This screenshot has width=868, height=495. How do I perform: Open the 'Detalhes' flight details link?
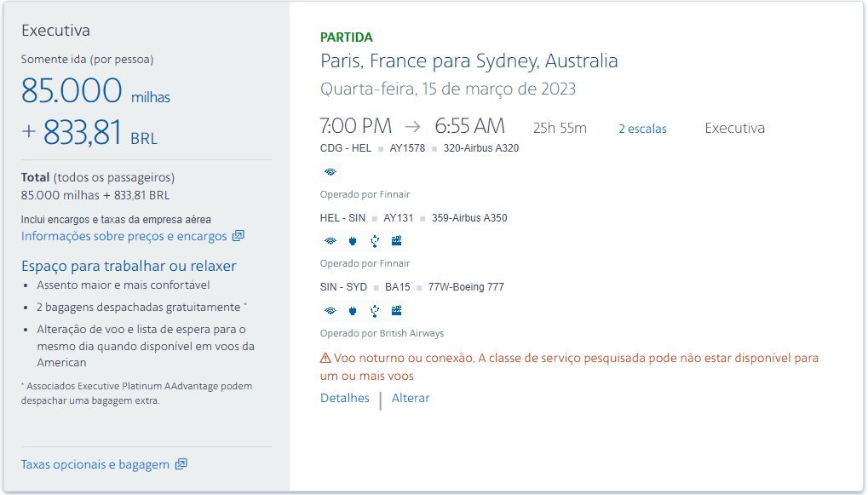(345, 398)
